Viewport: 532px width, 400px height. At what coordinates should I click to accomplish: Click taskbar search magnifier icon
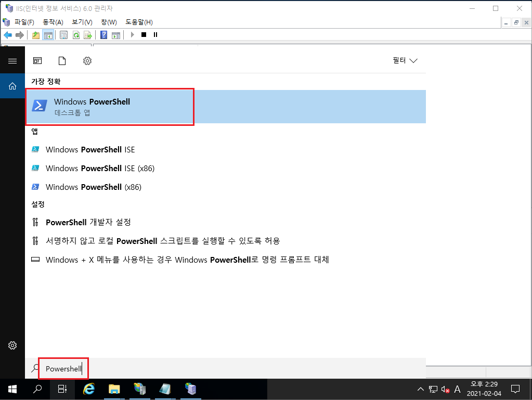point(37,389)
